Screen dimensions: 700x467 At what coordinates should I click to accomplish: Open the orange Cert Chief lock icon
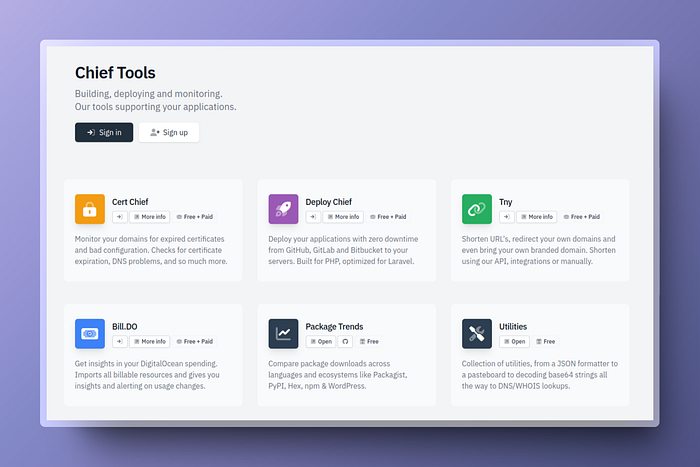point(90,209)
